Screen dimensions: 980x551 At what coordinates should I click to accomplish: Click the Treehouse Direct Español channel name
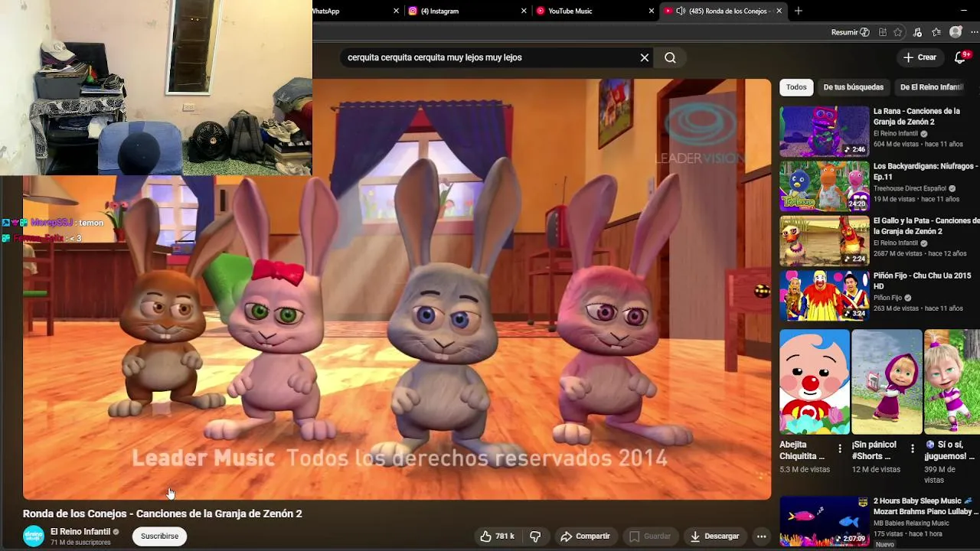910,188
